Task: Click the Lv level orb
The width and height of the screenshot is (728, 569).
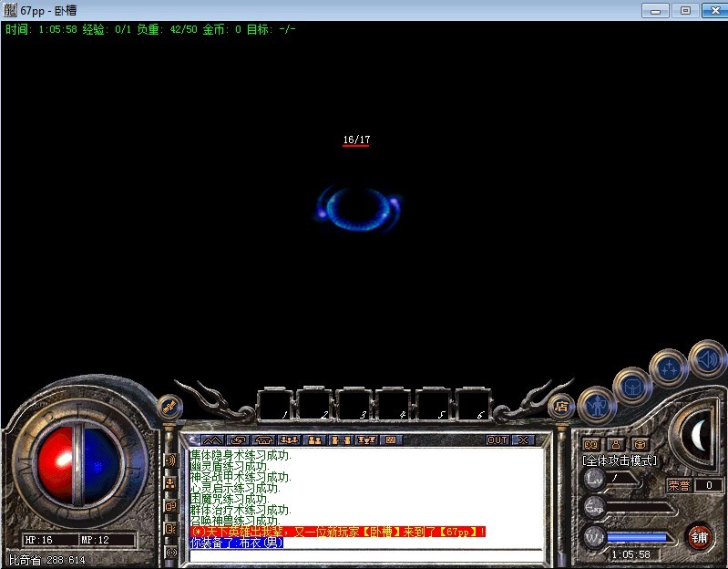Action: pyautogui.click(x=594, y=479)
